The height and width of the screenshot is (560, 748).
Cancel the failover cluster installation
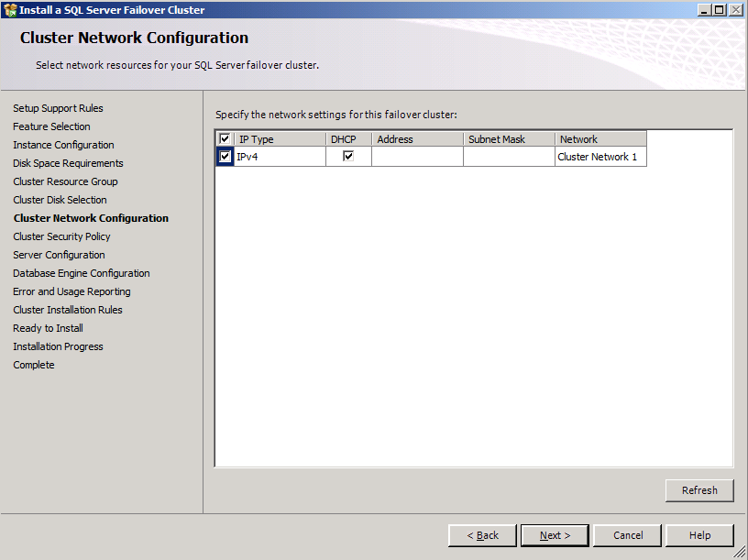(627, 535)
